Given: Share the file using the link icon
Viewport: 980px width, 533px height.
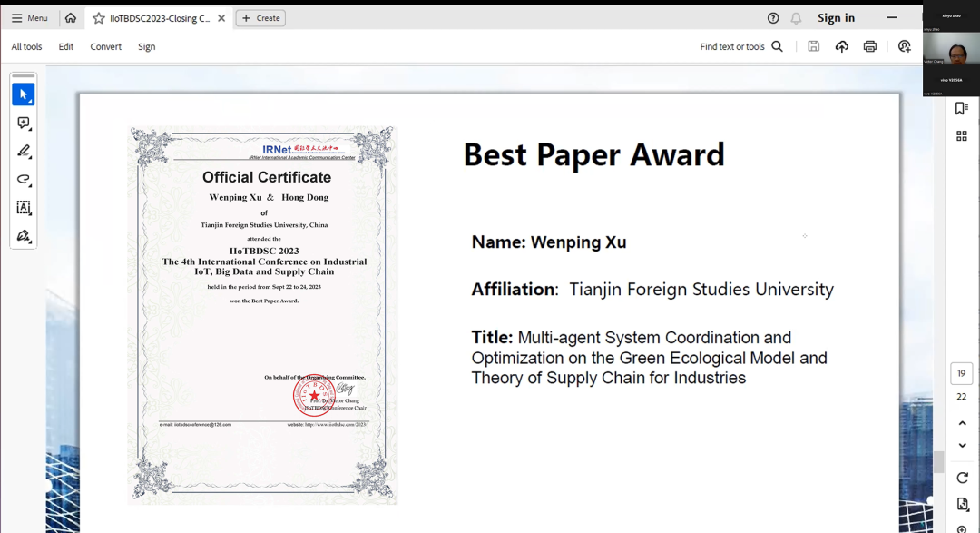Looking at the screenshot, I should [904, 46].
